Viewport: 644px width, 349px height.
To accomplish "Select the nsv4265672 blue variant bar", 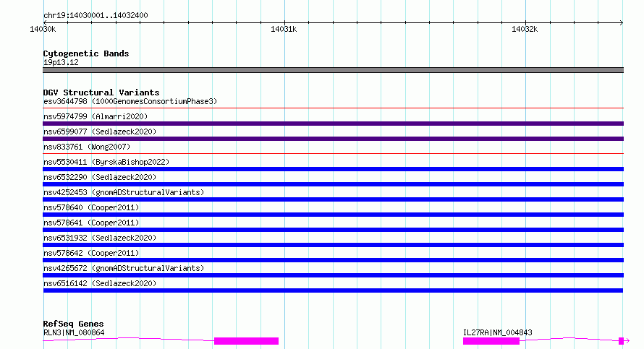I will 333,275.
